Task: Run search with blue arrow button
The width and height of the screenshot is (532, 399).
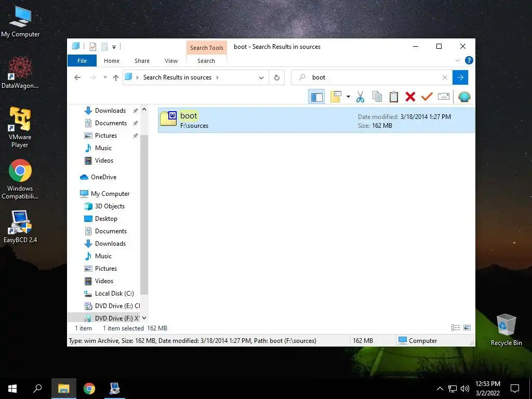Action: [x=460, y=77]
